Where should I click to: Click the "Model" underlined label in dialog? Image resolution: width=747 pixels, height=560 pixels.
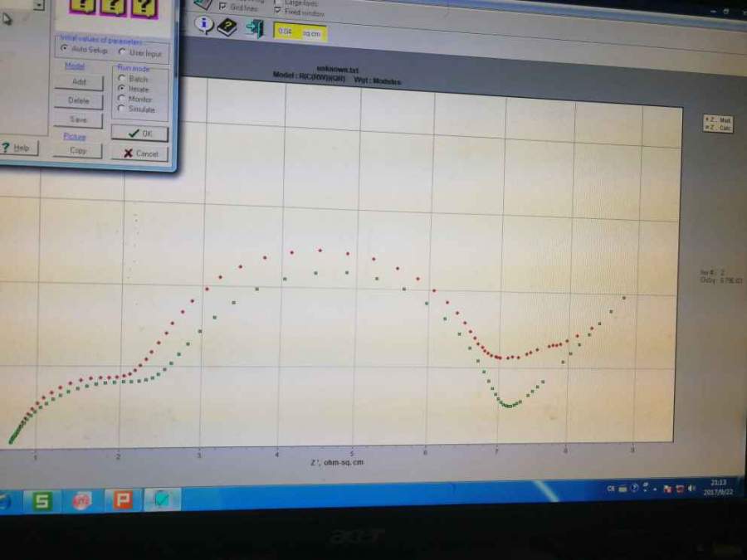[x=75, y=66]
